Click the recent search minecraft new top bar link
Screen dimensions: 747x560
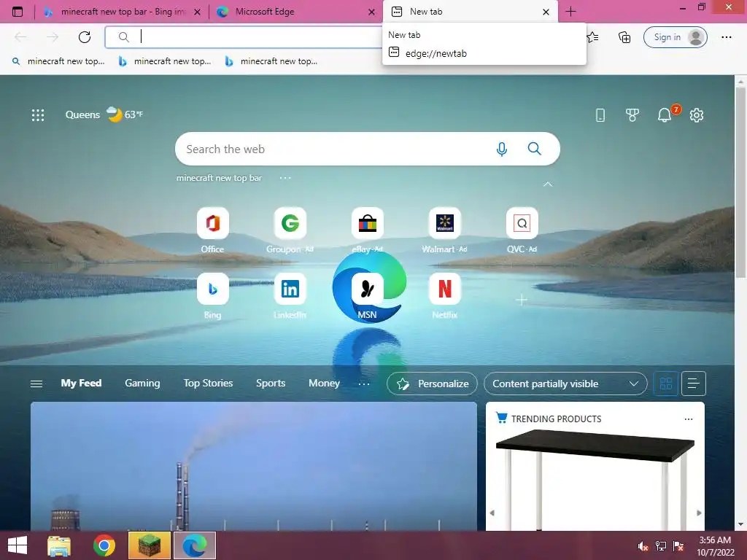pos(219,178)
